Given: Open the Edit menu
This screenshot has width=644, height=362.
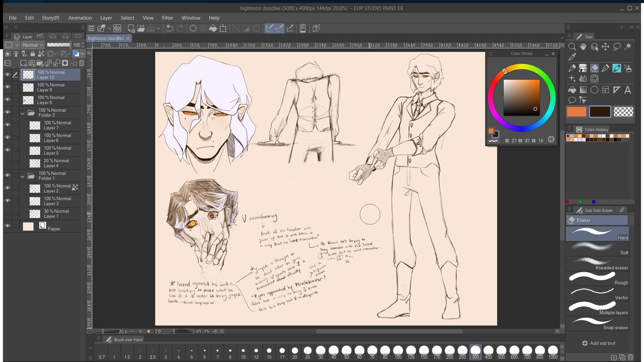Looking at the screenshot, I should [30, 18].
